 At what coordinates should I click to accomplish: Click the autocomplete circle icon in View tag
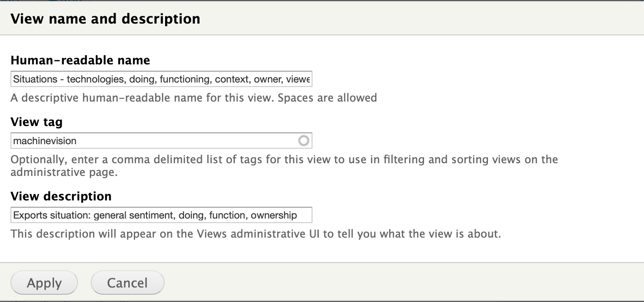coord(303,141)
